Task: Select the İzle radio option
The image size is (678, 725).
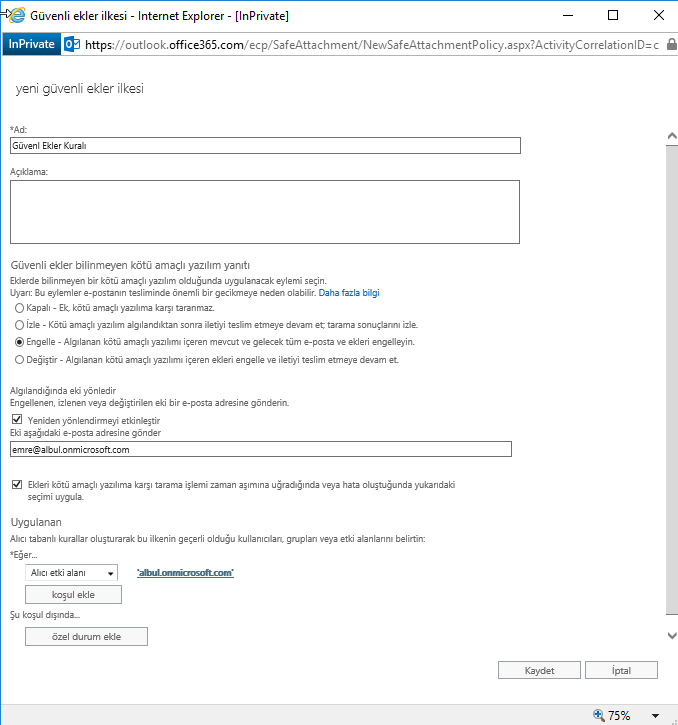Action: [19, 325]
